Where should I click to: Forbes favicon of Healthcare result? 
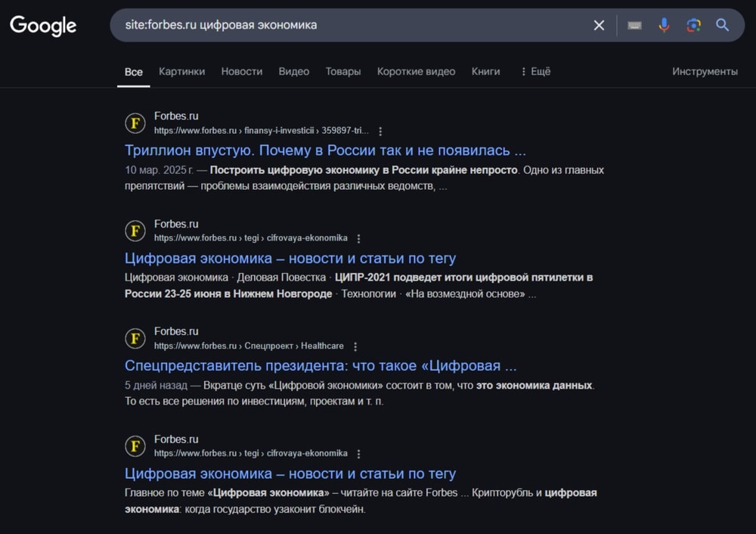[135, 339]
